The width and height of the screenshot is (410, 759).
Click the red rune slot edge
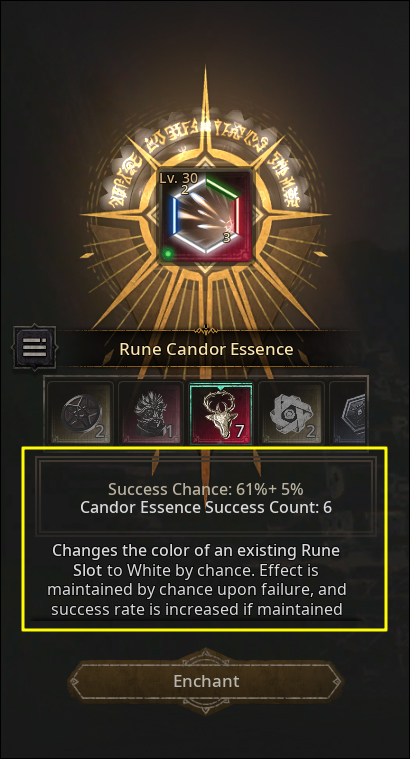237,215
